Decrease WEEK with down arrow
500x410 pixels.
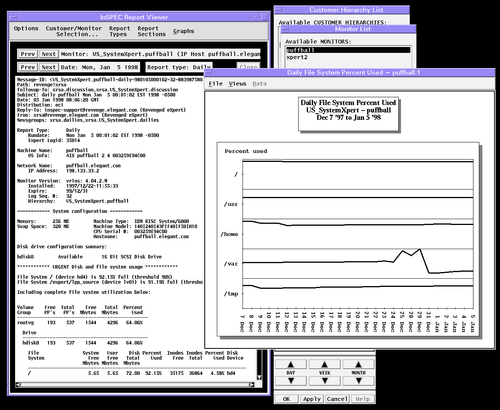(325, 381)
